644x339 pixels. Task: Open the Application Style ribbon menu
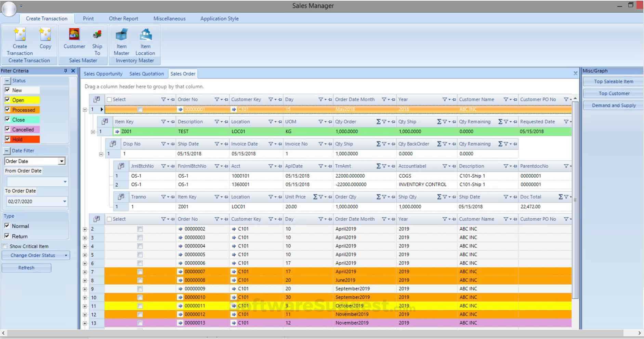(219, 18)
